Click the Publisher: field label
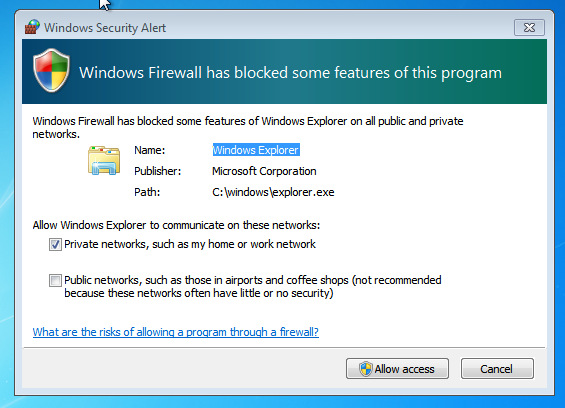The width and height of the screenshot is (565, 408). pyautogui.click(x=157, y=171)
